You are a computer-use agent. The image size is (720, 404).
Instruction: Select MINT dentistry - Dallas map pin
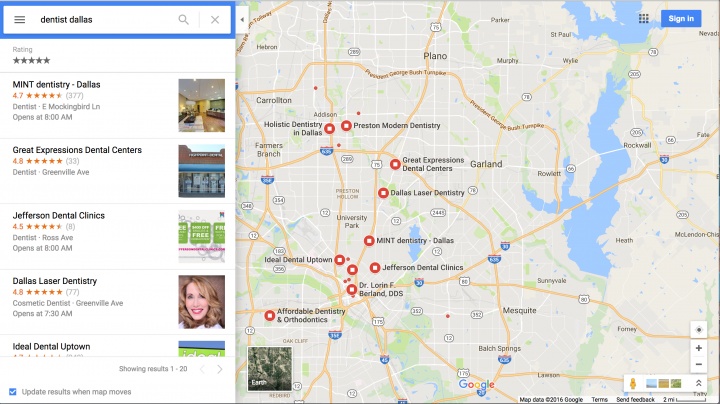click(369, 241)
